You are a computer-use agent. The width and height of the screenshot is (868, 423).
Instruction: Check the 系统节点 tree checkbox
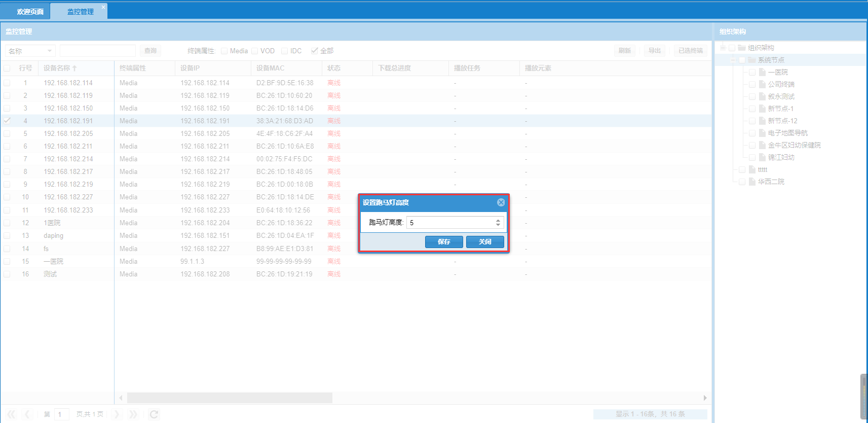click(742, 60)
